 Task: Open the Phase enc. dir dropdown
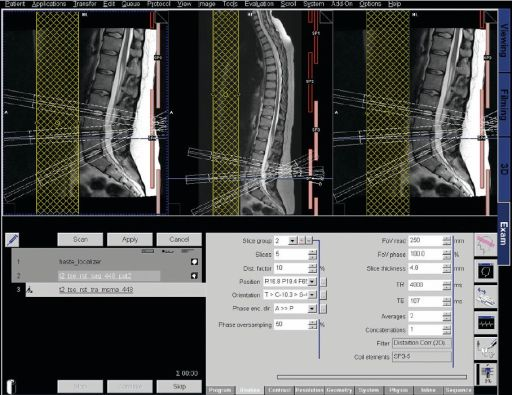(x=312, y=309)
